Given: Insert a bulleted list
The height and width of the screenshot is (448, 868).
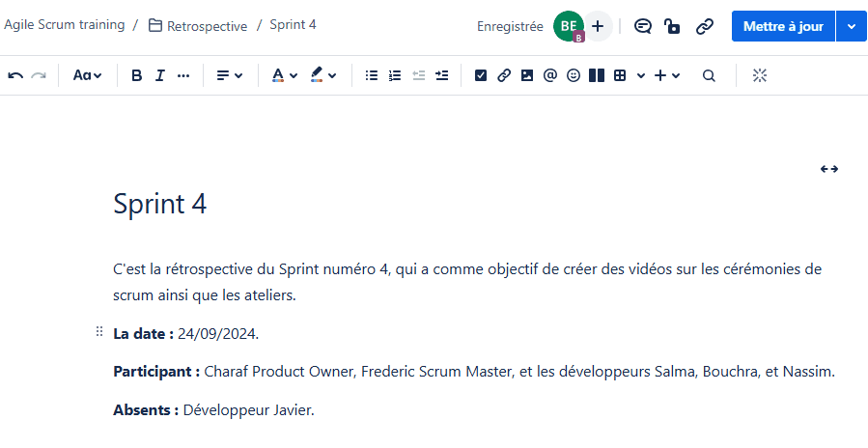Looking at the screenshot, I should pos(372,76).
